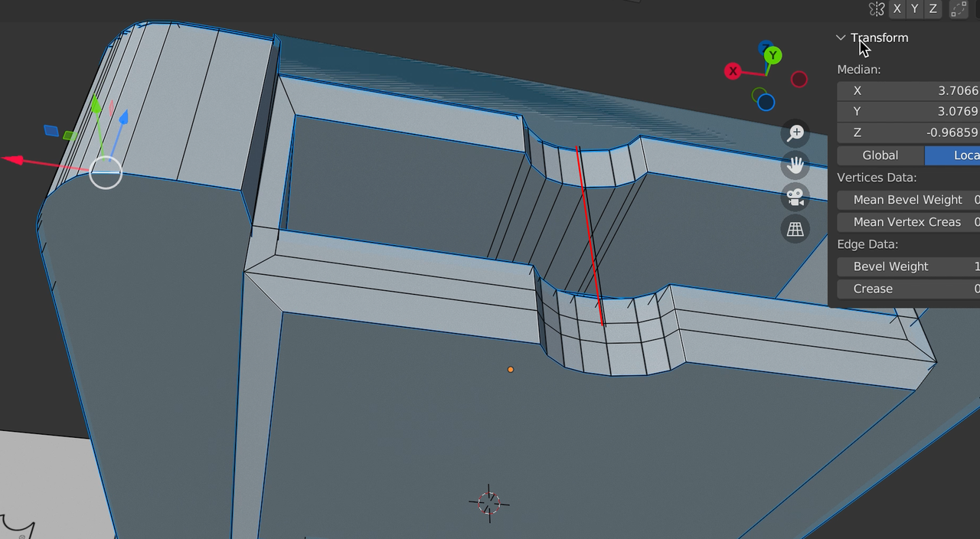Enable proportional editing icon in header
Viewport: 980px width, 539px height.
tap(960, 9)
